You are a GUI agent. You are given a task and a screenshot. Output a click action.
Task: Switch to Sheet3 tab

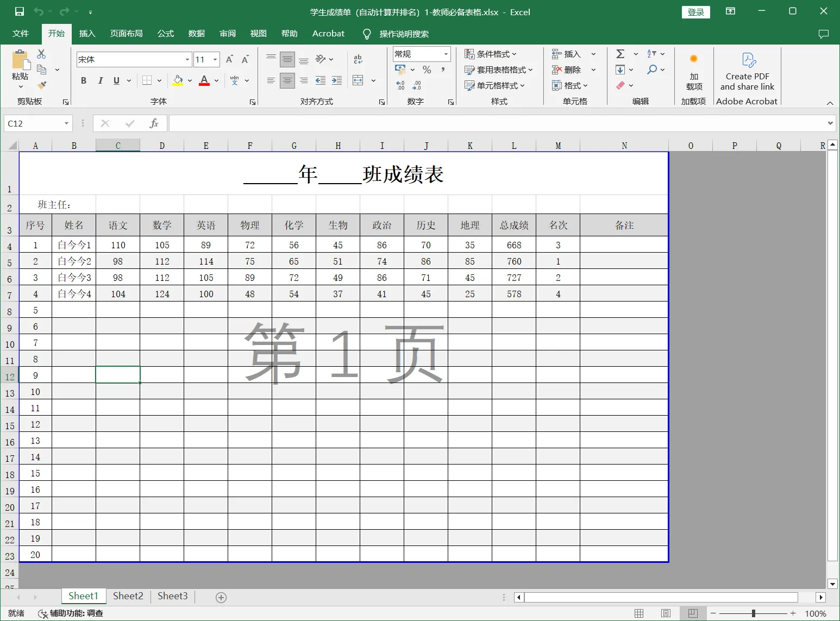click(x=173, y=596)
